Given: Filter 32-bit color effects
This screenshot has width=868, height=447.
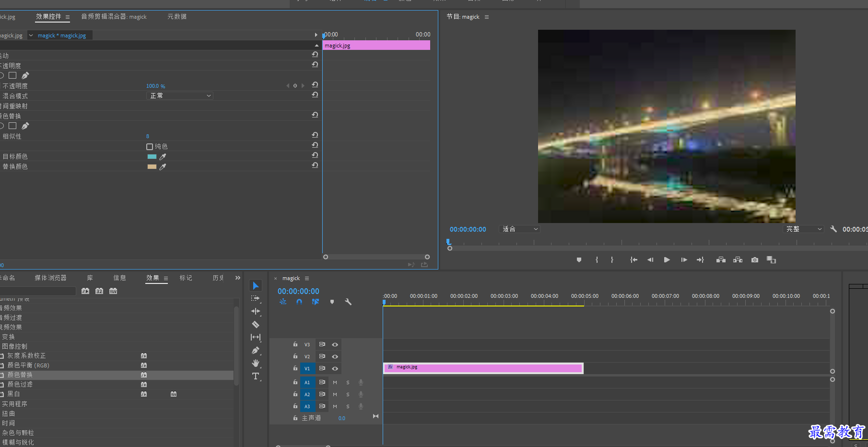Looking at the screenshot, I should coord(99,291).
